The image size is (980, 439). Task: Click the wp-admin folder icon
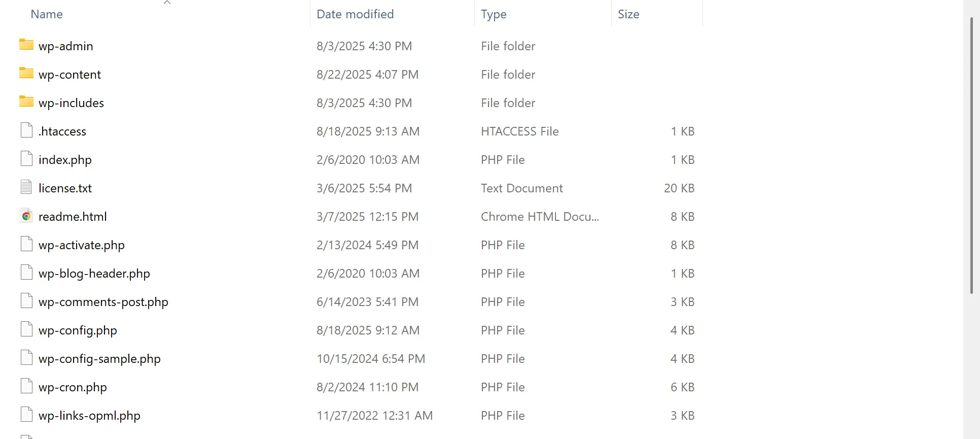pyautogui.click(x=26, y=45)
